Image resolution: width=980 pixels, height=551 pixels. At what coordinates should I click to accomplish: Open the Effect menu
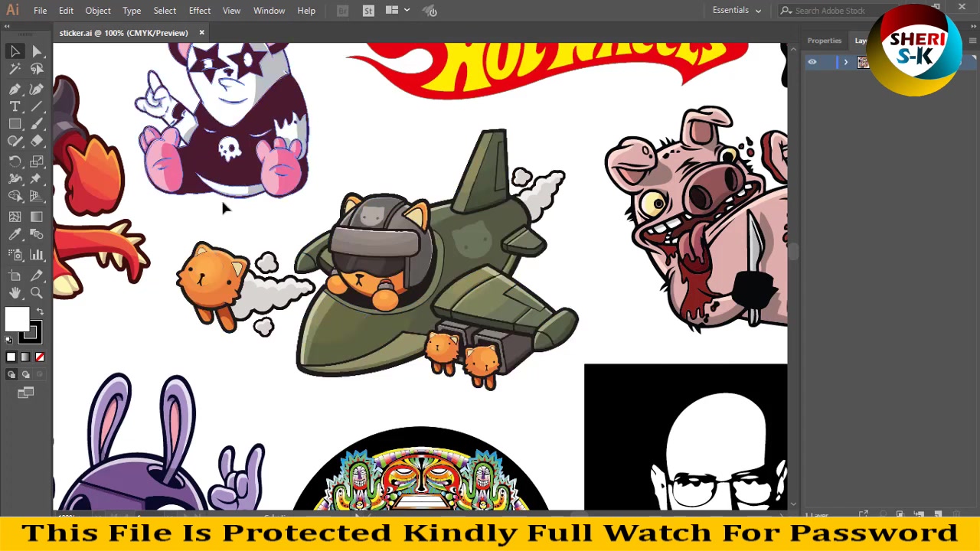click(x=200, y=11)
